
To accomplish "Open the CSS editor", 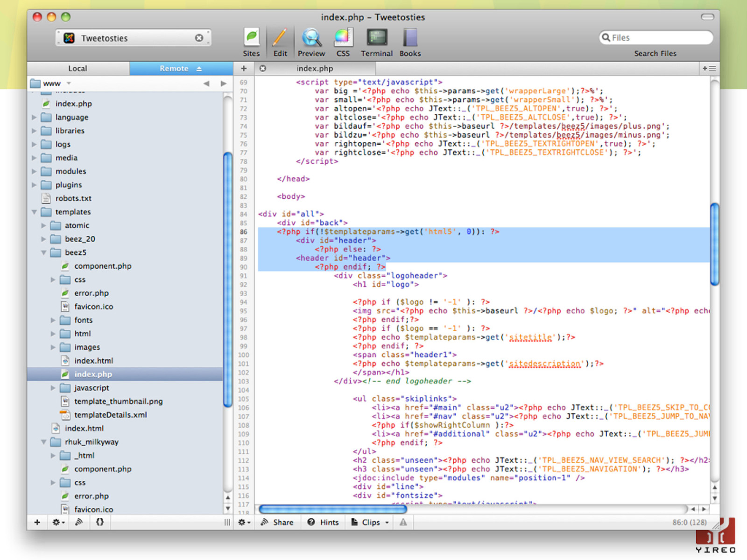I will 343,42.
